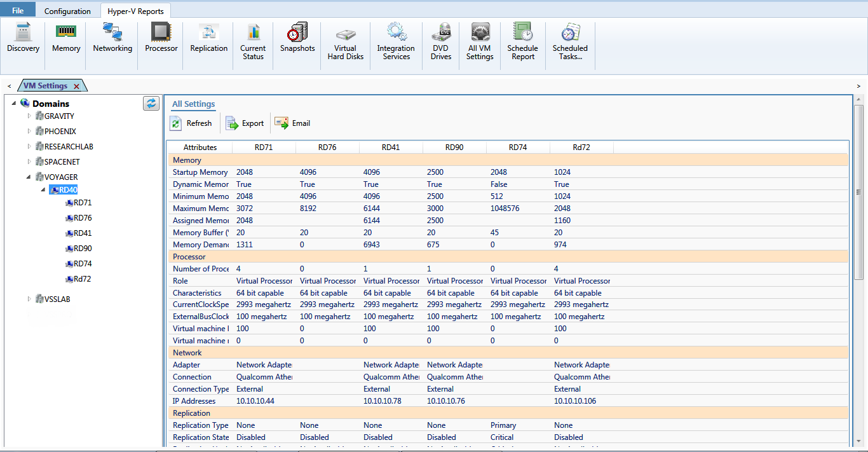Viewport: 868px width, 452px height.
Task: Close the VM Settings tab
Action: click(76, 86)
